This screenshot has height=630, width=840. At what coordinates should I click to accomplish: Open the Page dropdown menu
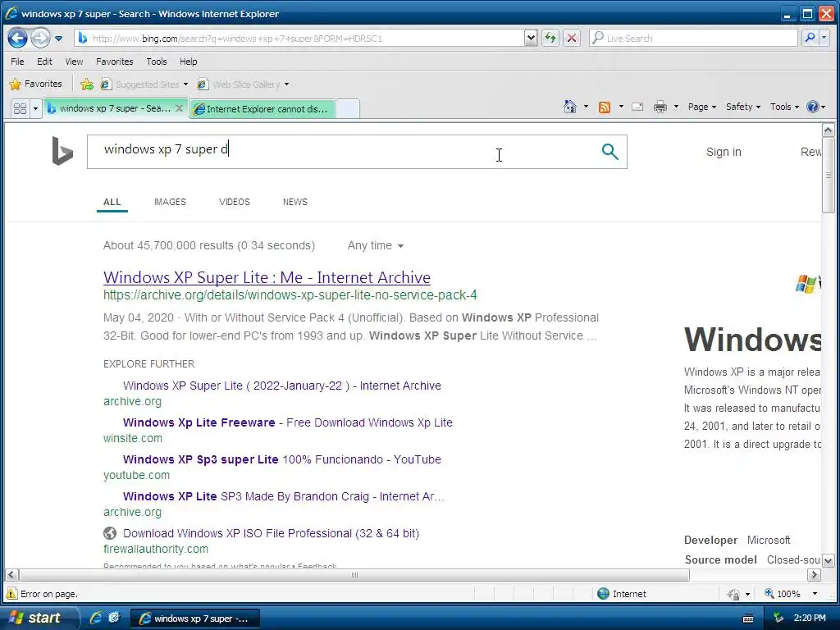click(702, 107)
